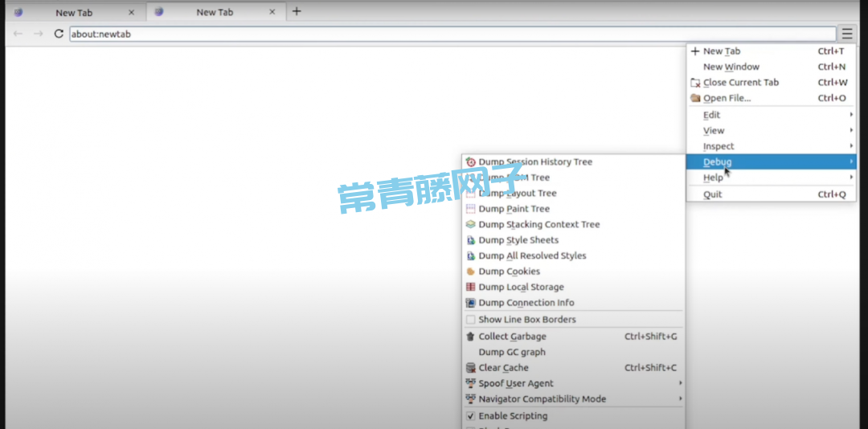868x429 pixels.
Task: Click the Dump Local Storage icon
Action: pyautogui.click(x=471, y=288)
